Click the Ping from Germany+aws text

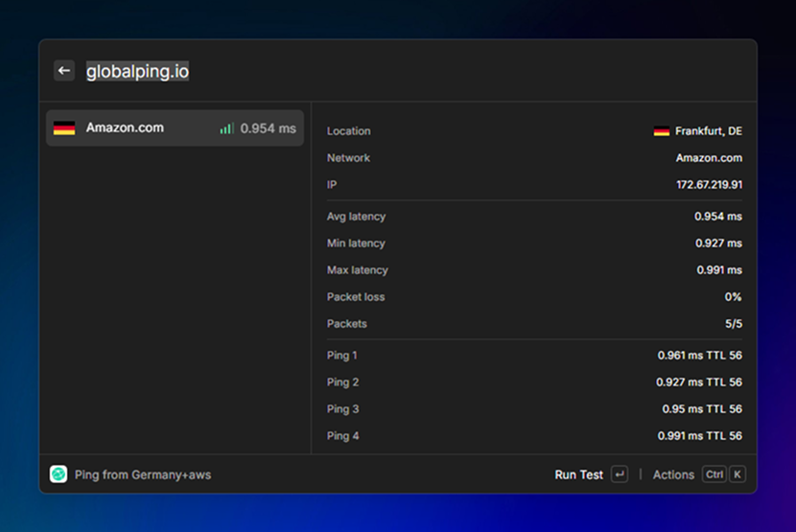coord(143,474)
